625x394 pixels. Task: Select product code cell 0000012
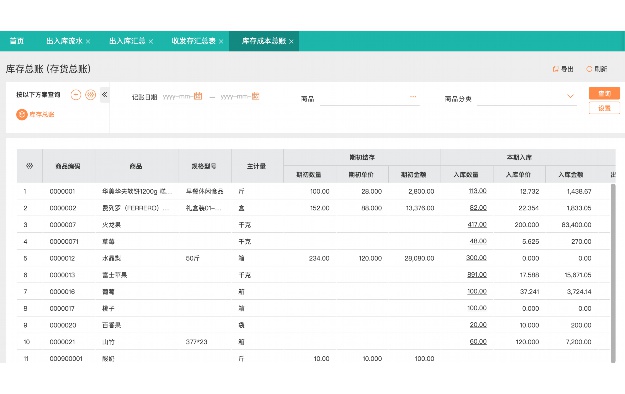click(x=62, y=258)
